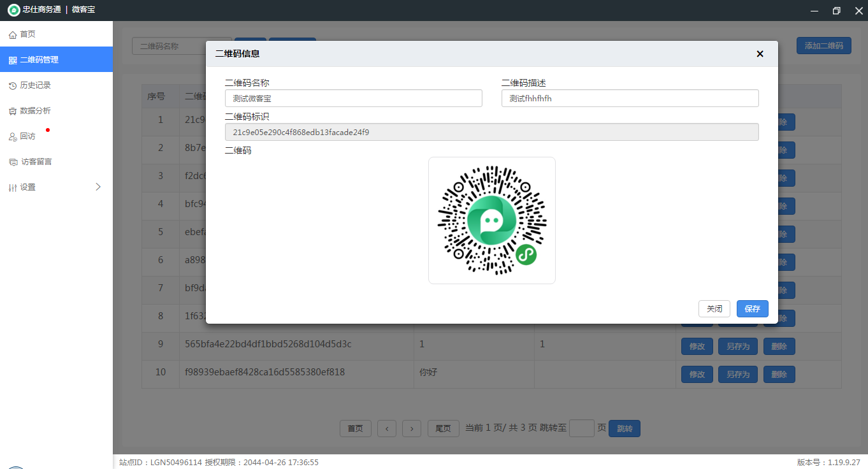Click the 尾页 pagination button
868x469 pixels.
point(443,429)
